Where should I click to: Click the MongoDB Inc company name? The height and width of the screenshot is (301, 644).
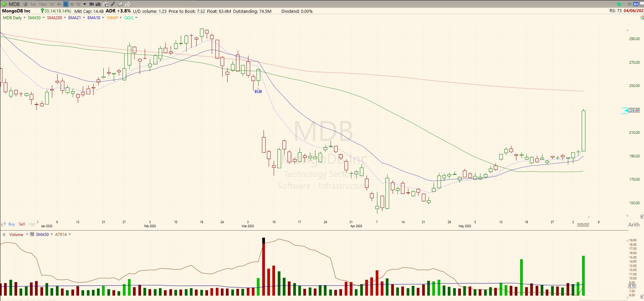(x=16, y=11)
